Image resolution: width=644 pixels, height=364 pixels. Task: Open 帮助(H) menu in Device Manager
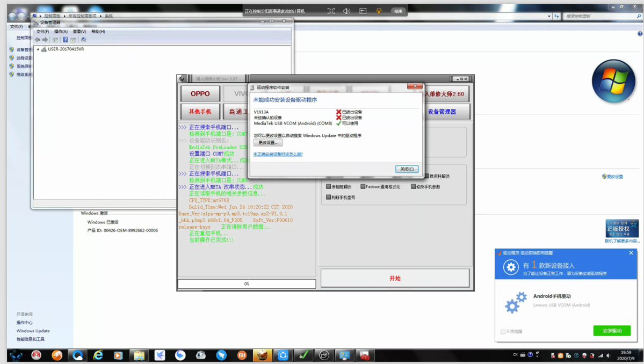[x=98, y=32]
